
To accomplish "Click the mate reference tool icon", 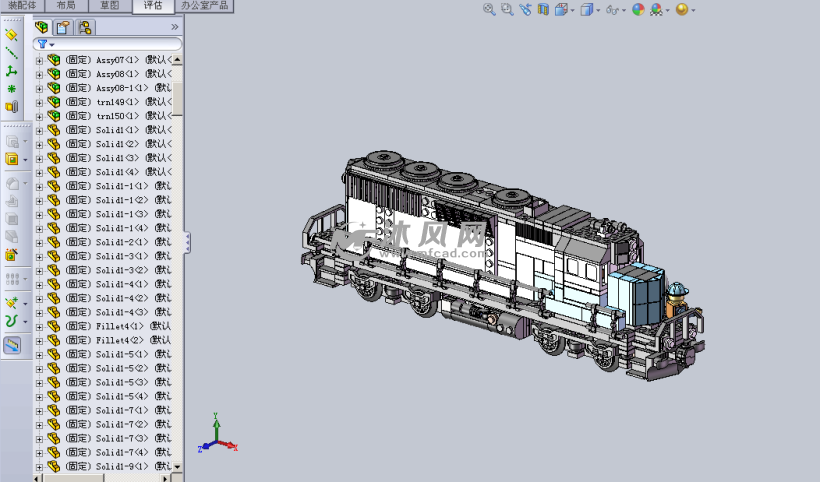I will [x=12, y=107].
